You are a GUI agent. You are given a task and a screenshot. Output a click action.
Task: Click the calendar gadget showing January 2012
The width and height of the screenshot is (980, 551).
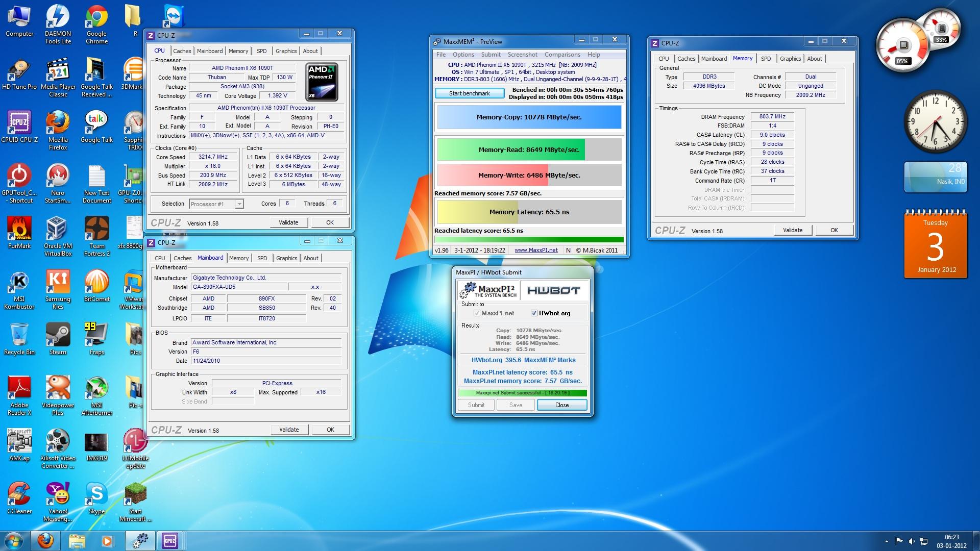pos(936,244)
